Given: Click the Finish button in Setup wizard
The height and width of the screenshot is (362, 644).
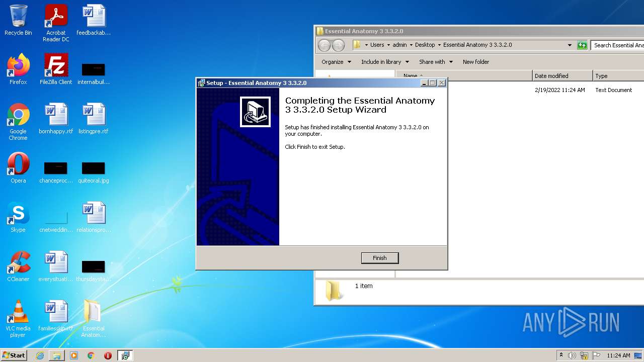Looking at the screenshot, I should pyautogui.click(x=380, y=258).
